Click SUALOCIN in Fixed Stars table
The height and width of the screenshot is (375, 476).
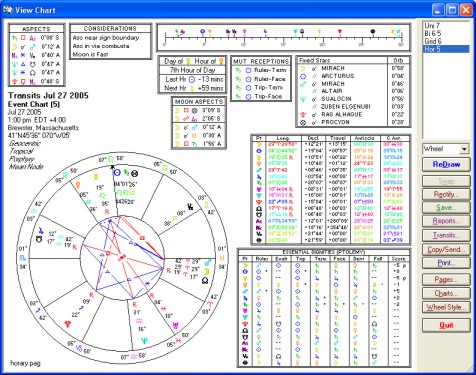click(x=336, y=99)
